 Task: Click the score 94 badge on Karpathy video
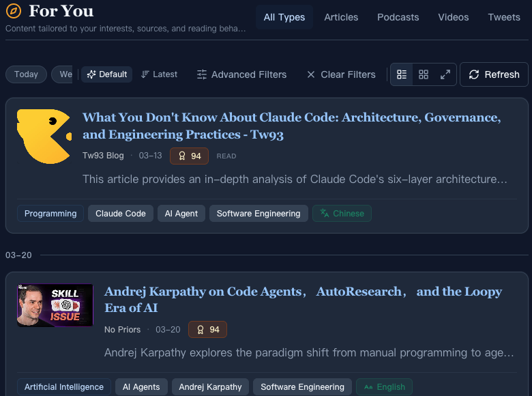[x=208, y=330]
